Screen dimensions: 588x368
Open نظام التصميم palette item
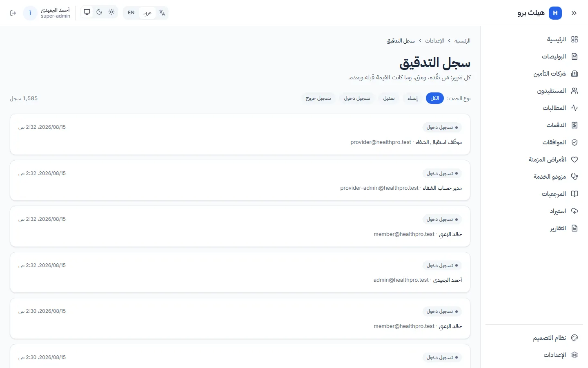pyautogui.click(x=534, y=338)
